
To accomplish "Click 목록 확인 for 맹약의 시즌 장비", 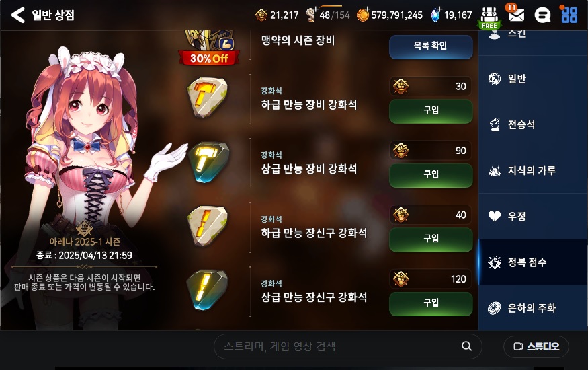I will (x=431, y=46).
